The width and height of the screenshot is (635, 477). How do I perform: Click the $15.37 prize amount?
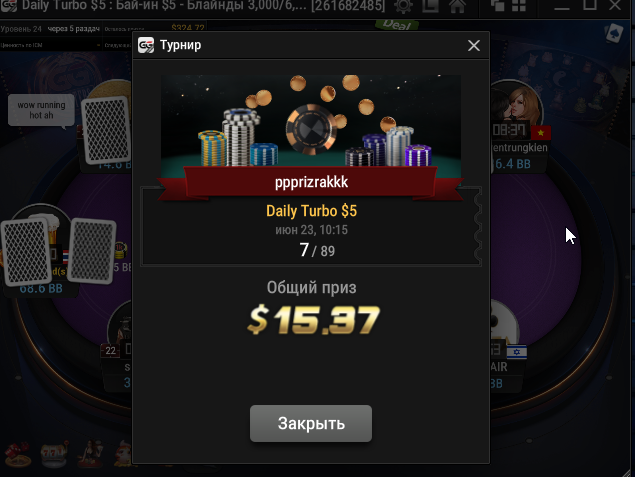313,319
